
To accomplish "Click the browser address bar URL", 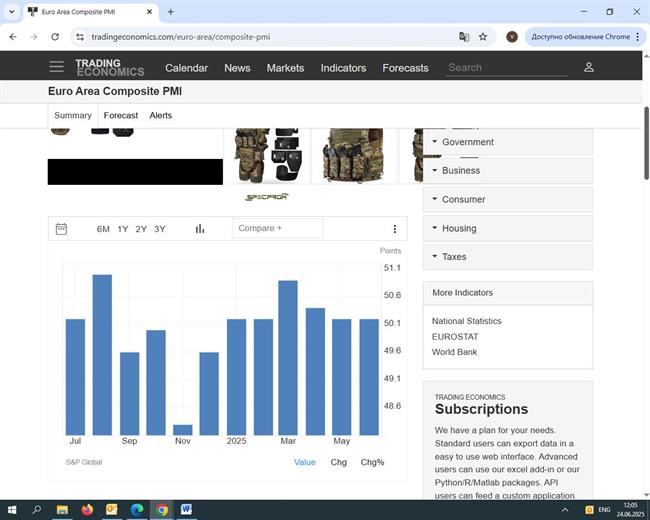I will pos(181,37).
